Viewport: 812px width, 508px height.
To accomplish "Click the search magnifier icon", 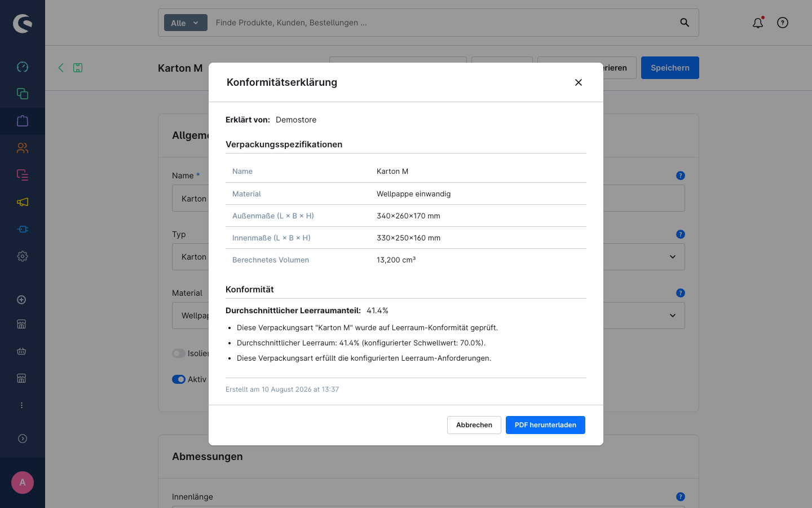I will point(685,23).
